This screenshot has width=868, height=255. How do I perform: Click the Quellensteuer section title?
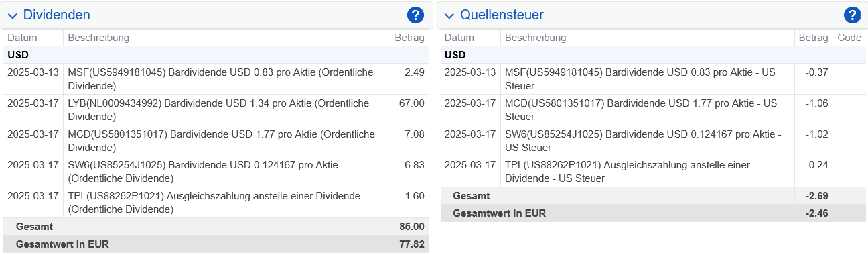tap(502, 15)
